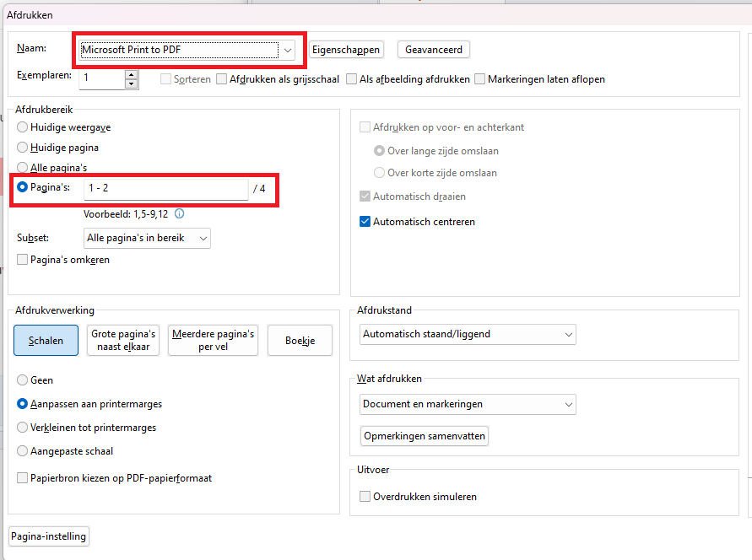Select Huidige weergave radio button
The width and height of the screenshot is (752, 560).
[22, 127]
